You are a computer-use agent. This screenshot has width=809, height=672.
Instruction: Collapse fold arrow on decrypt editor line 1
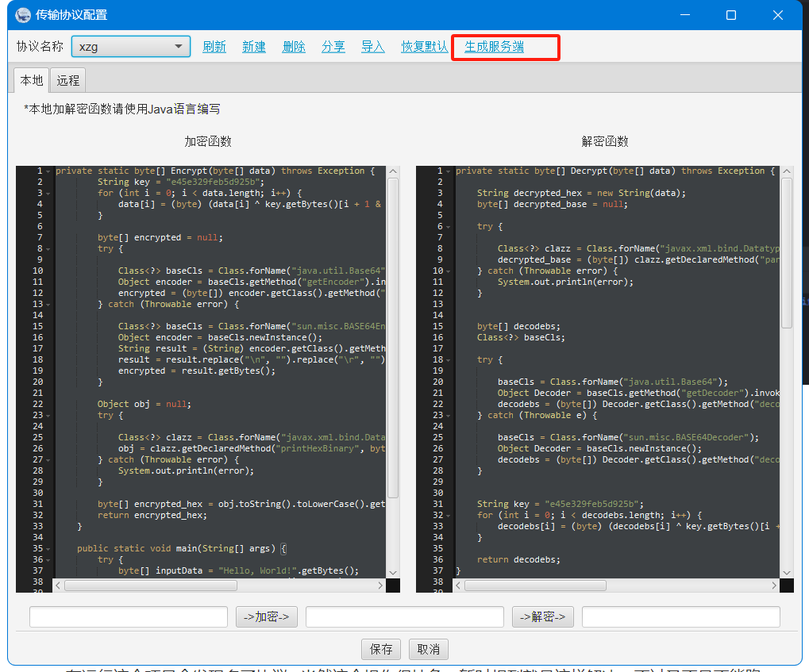coord(449,171)
